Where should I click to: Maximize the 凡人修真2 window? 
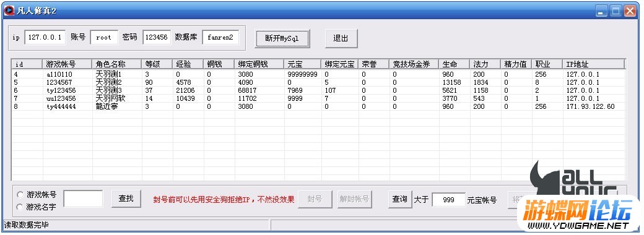click(616, 11)
